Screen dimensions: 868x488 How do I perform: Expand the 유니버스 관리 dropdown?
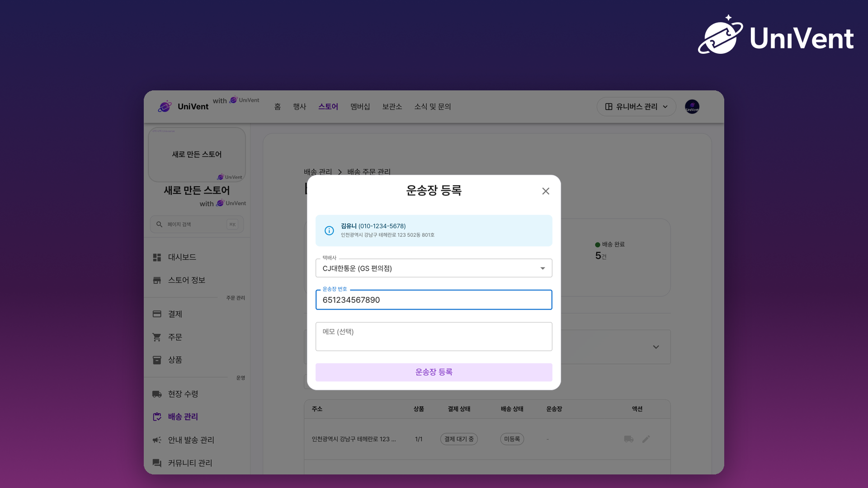636,107
